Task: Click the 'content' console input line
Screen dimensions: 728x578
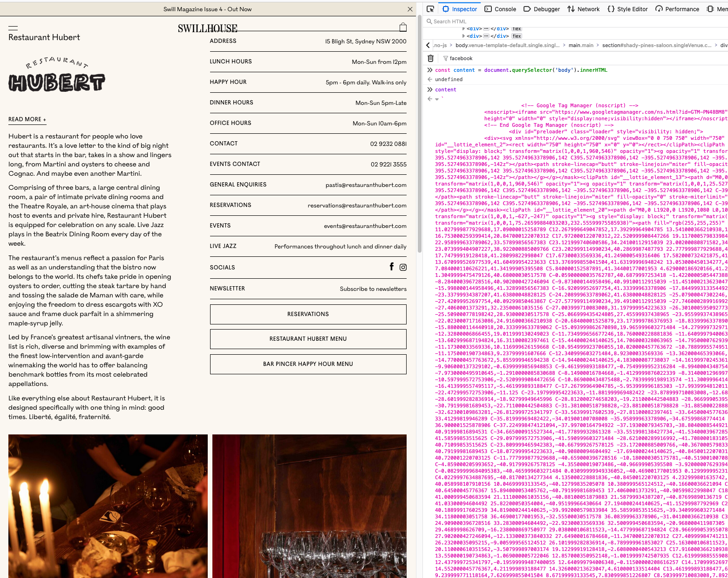Action: tap(446, 89)
